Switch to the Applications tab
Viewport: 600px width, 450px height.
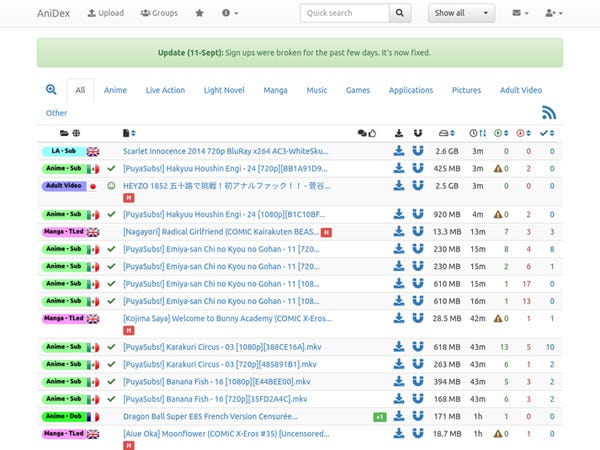(411, 90)
